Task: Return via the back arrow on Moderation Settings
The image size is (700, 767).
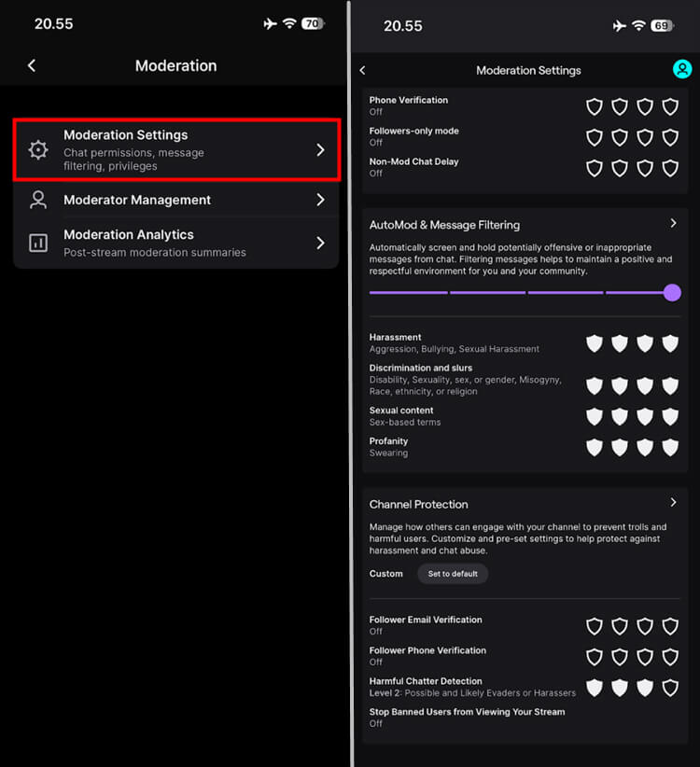Action: coord(363,69)
